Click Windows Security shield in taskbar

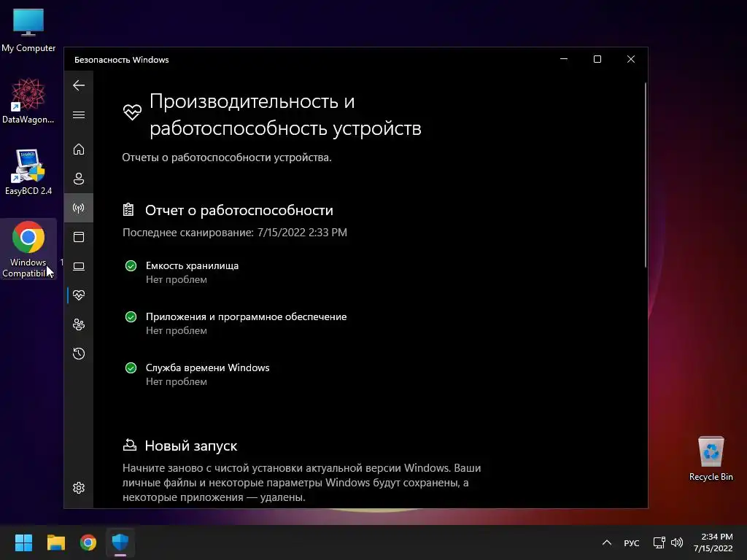pyautogui.click(x=120, y=542)
